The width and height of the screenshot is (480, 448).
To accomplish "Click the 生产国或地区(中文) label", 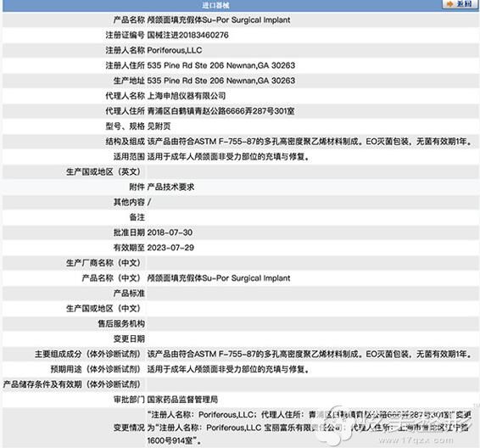I will [104, 309].
